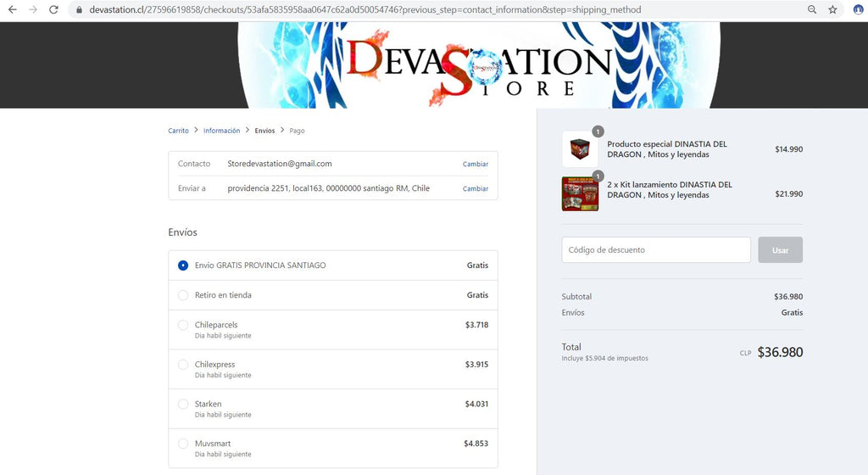Choose Chileparcels shipping radio button
Screen dimensions: 868x475
(183, 325)
